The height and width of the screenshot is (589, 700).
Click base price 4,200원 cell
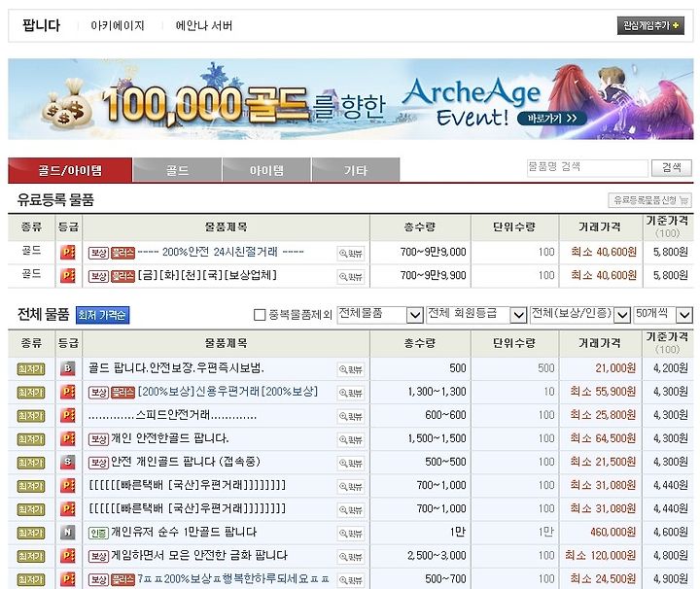tap(670, 368)
